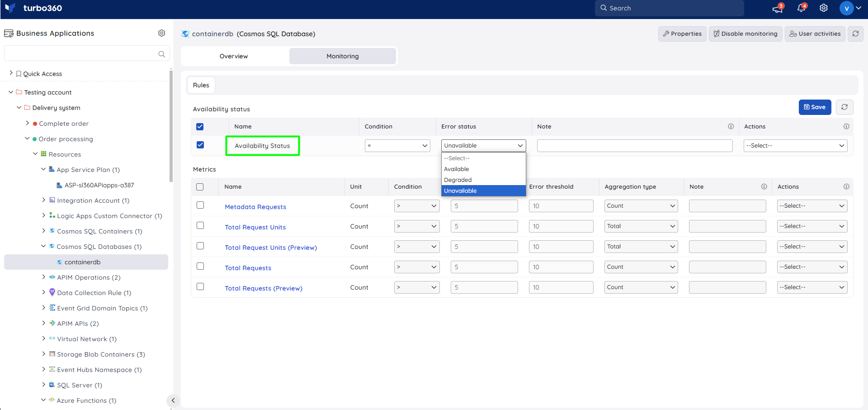The image size is (868, 410).
Task: Click the info icon in Availability Note header
Action: 731,127
